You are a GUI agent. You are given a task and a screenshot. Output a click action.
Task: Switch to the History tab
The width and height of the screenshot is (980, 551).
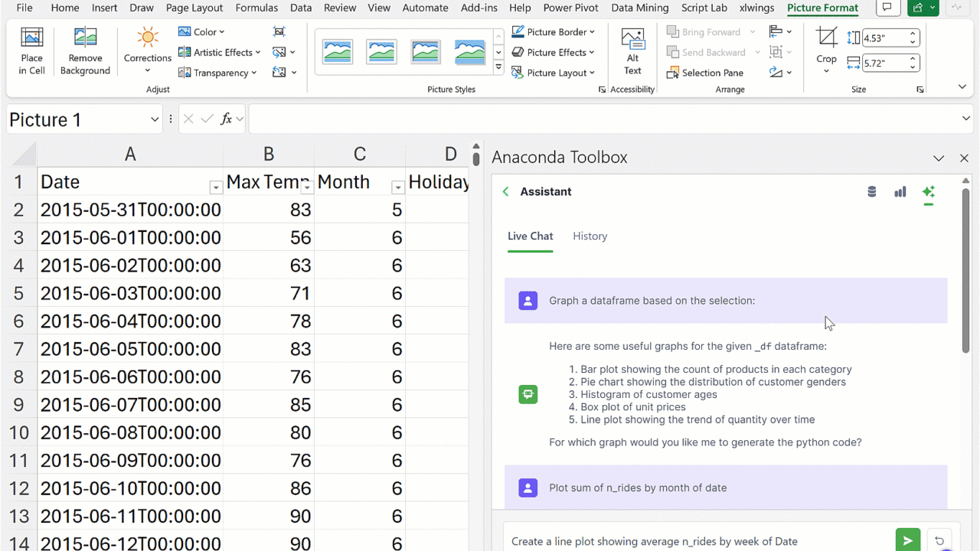point(590,236)
